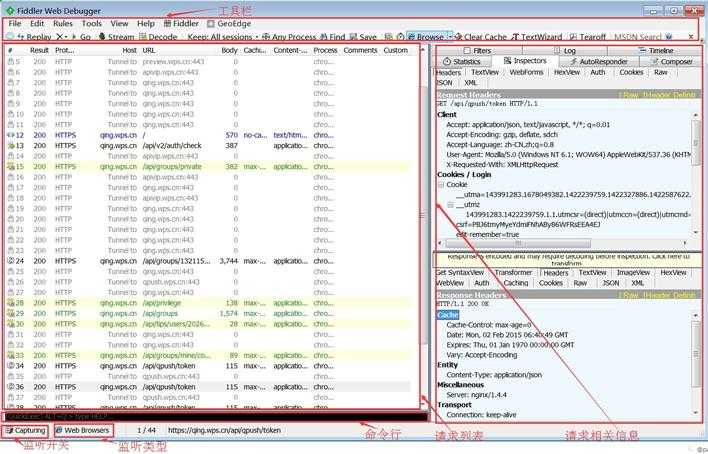Click the Cache header group in response
Viewport: 708px width, 454px height.
tap(448, 315)
